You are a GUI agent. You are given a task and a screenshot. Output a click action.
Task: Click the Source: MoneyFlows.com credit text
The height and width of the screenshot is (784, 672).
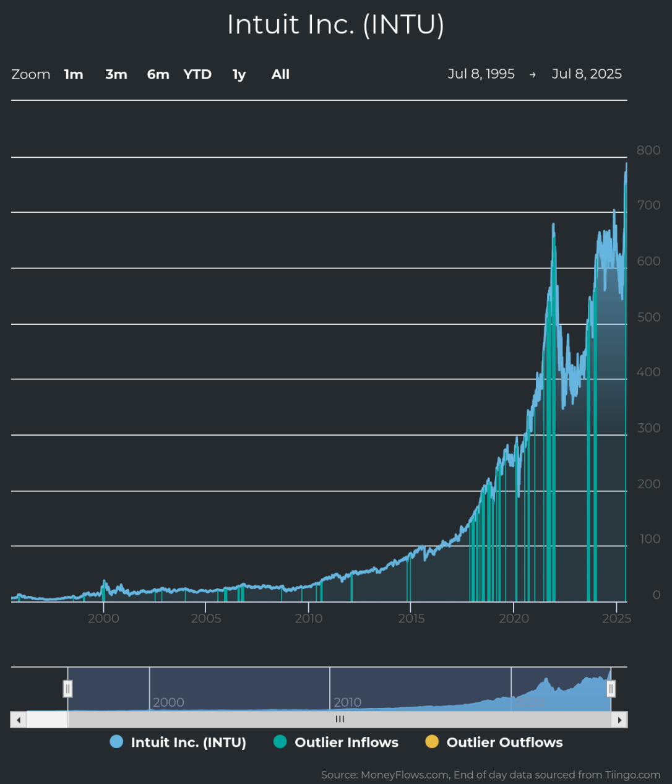491,775
